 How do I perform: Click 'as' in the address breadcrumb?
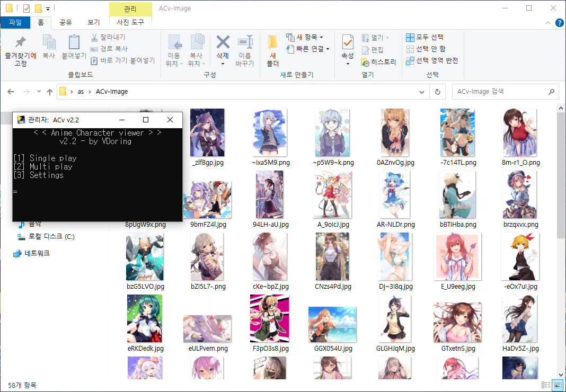tap(81, 92)
